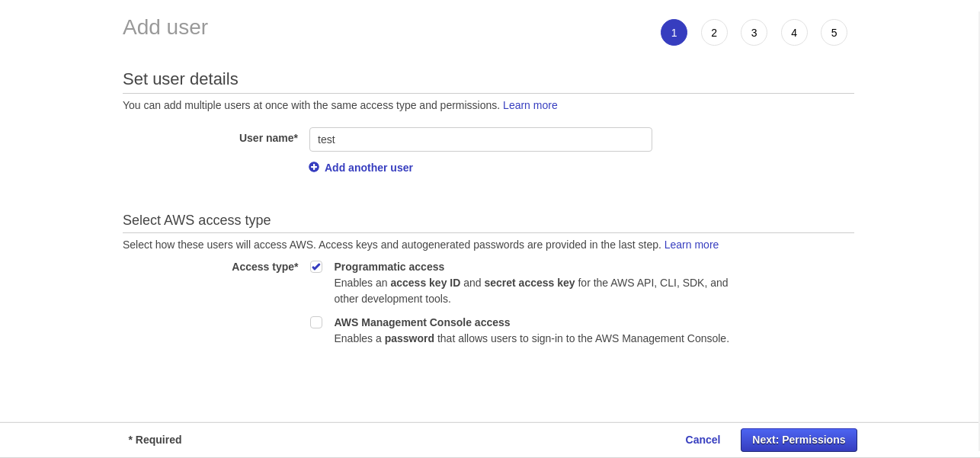980x458 pixels.
Task: Click the 'Set user details' heading
Action: click(x=181, y=79)
